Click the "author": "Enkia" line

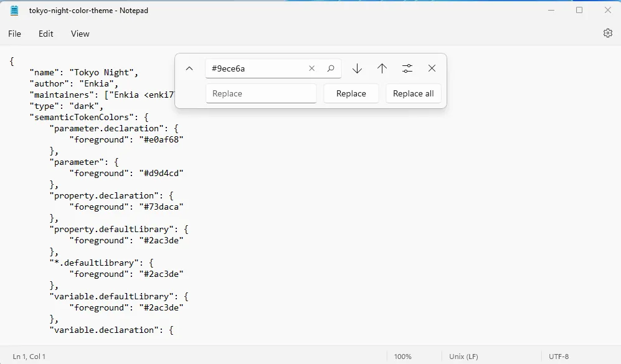click(74, 83)
